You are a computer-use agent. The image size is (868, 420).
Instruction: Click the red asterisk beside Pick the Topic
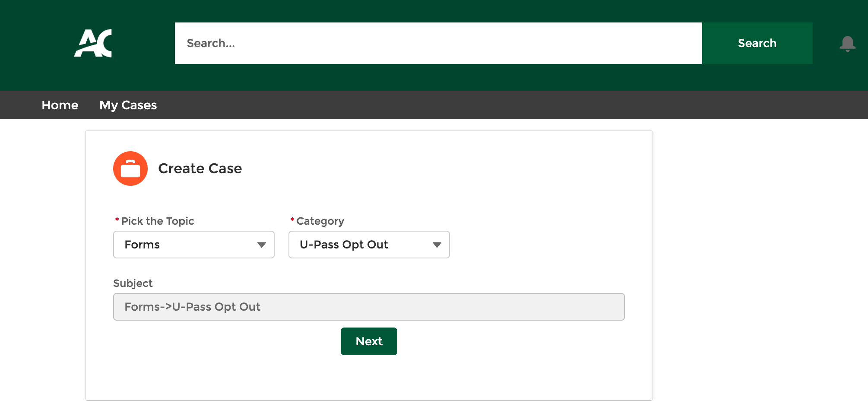point(117,220)
